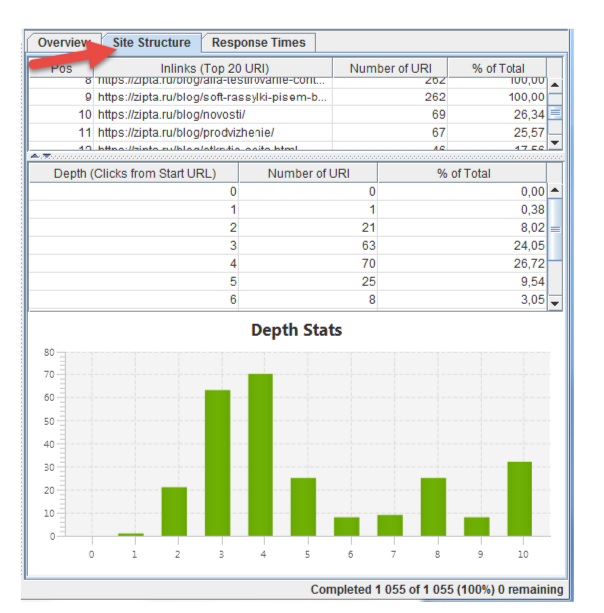Click the Depth Stats chart title

[296, 330]
